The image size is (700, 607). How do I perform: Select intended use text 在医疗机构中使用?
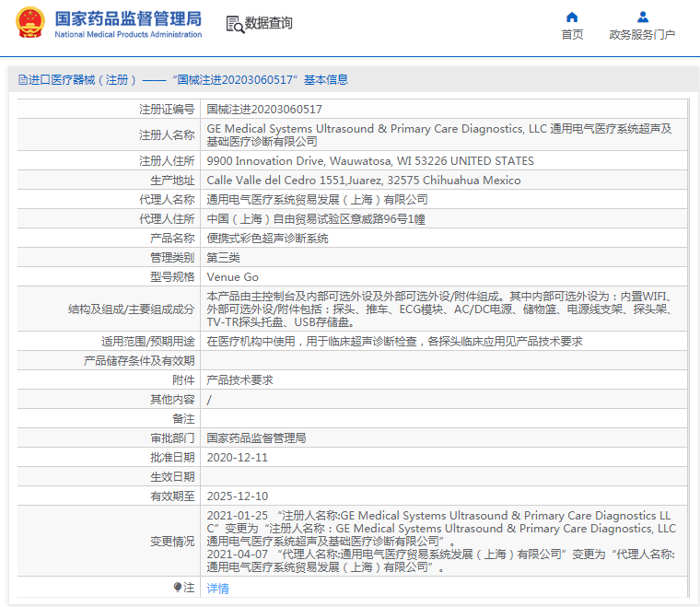394,342
